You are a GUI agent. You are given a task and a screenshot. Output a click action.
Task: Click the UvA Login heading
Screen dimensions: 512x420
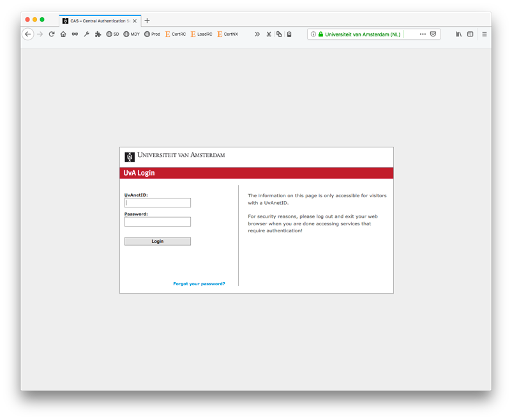139,173
